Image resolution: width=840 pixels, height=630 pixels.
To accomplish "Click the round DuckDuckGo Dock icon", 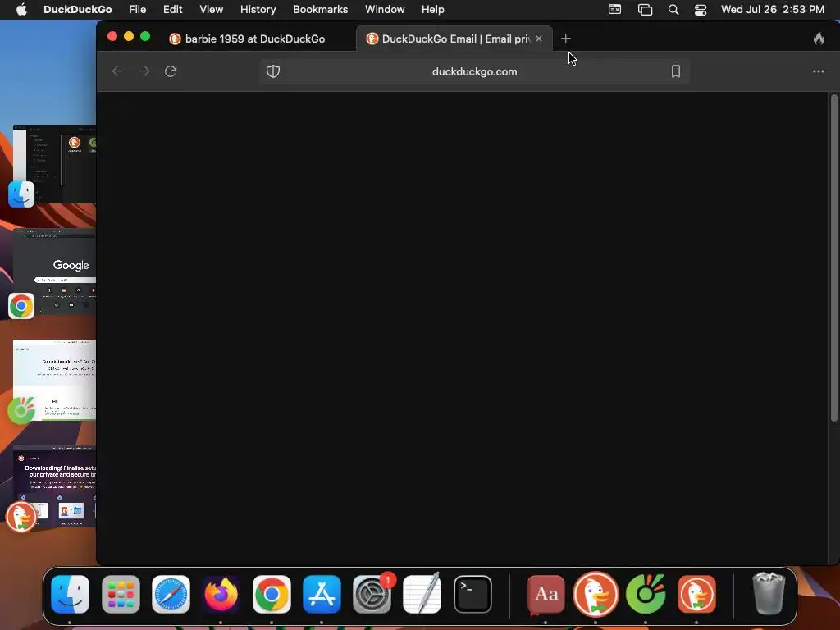I will coord(596,594).
